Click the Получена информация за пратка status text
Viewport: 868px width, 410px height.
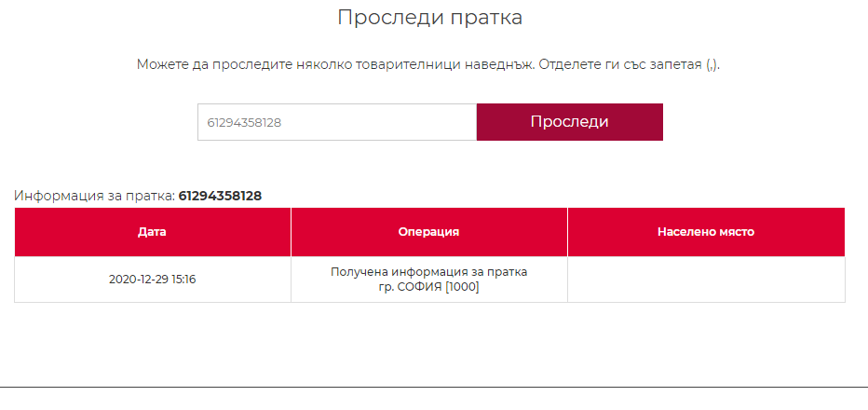tap(428, 272)
